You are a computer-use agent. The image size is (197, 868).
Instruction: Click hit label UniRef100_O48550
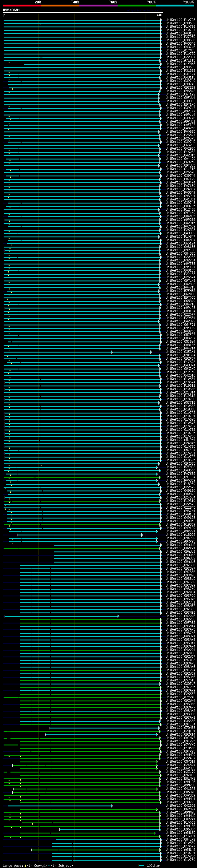pos(180,470)
